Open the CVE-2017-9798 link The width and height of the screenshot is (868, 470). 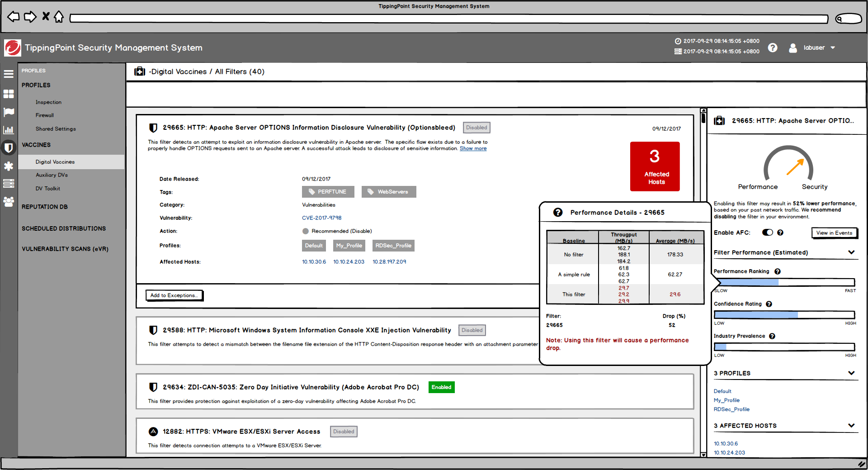click(x=321, y=218)
